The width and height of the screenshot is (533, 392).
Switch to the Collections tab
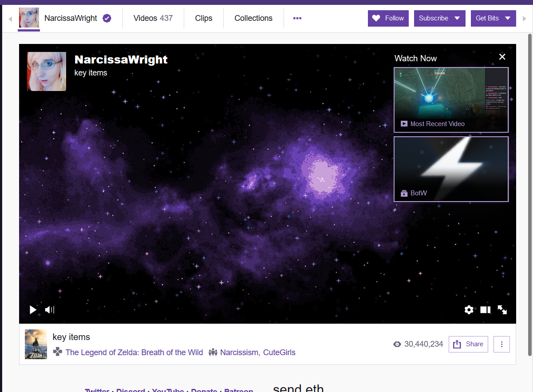253,18
